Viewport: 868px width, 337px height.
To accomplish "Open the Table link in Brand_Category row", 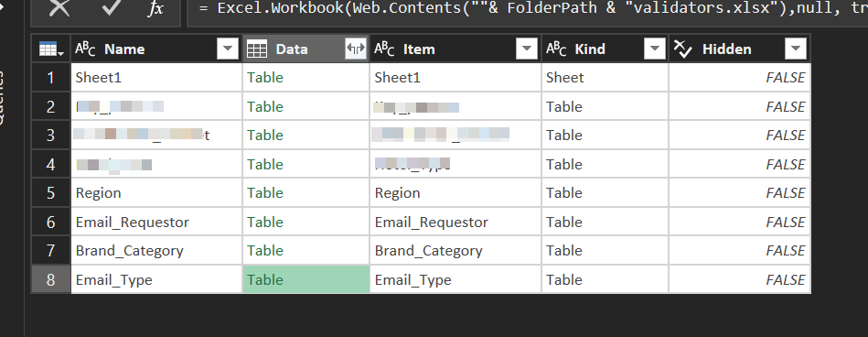I will [265, 251].
